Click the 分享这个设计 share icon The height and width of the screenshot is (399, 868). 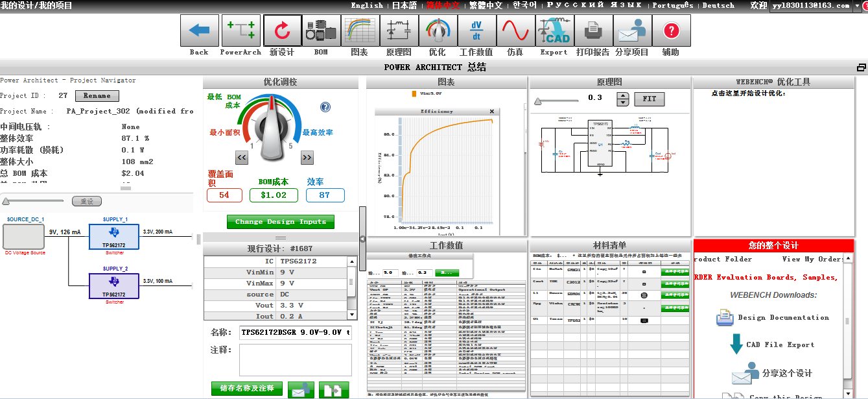click(x=745, y=373)
